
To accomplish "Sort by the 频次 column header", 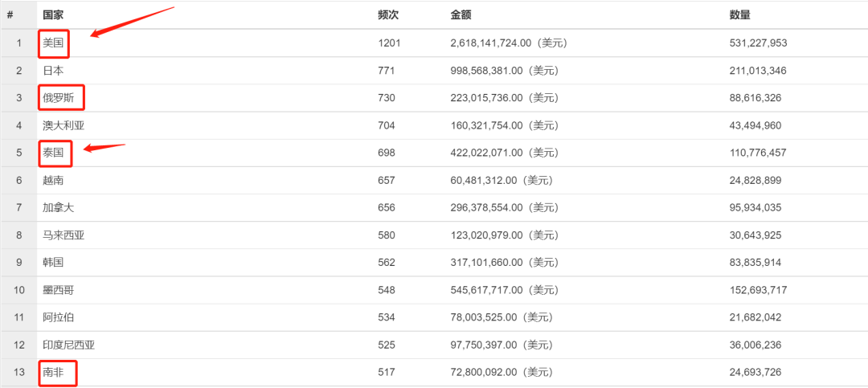I will [387, 15].
